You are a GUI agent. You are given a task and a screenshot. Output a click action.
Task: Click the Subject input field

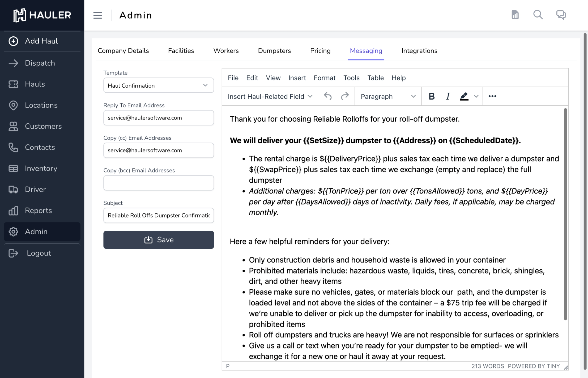point(159,215)
